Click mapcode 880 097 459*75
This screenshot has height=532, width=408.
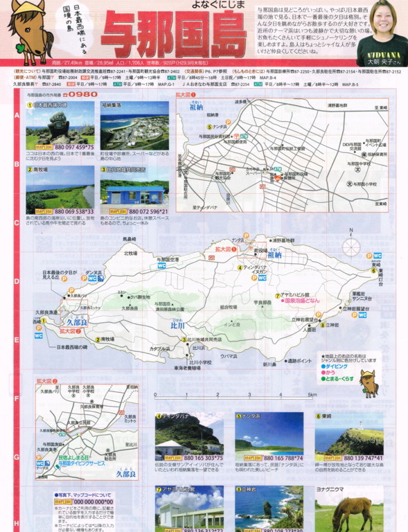pyautogui.click(x=74, y=148)
